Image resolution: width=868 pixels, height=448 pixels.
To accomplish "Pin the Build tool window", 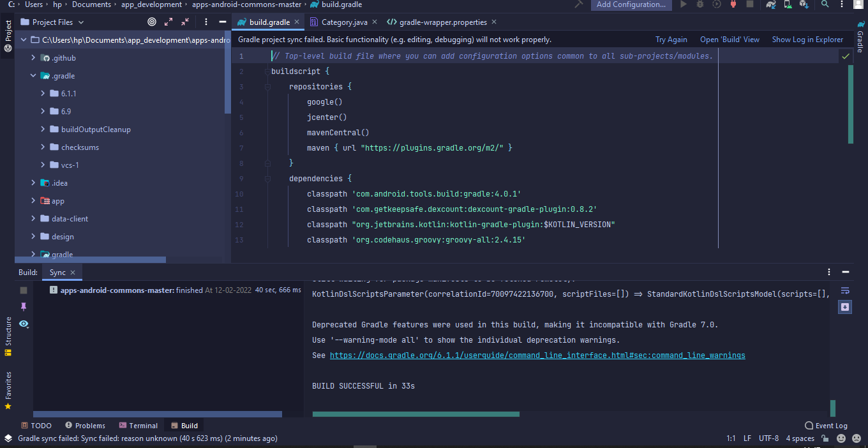I will (24, 307).
